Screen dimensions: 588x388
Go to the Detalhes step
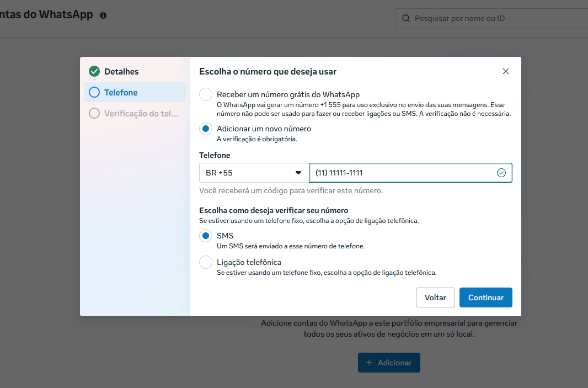click(121, 72)
